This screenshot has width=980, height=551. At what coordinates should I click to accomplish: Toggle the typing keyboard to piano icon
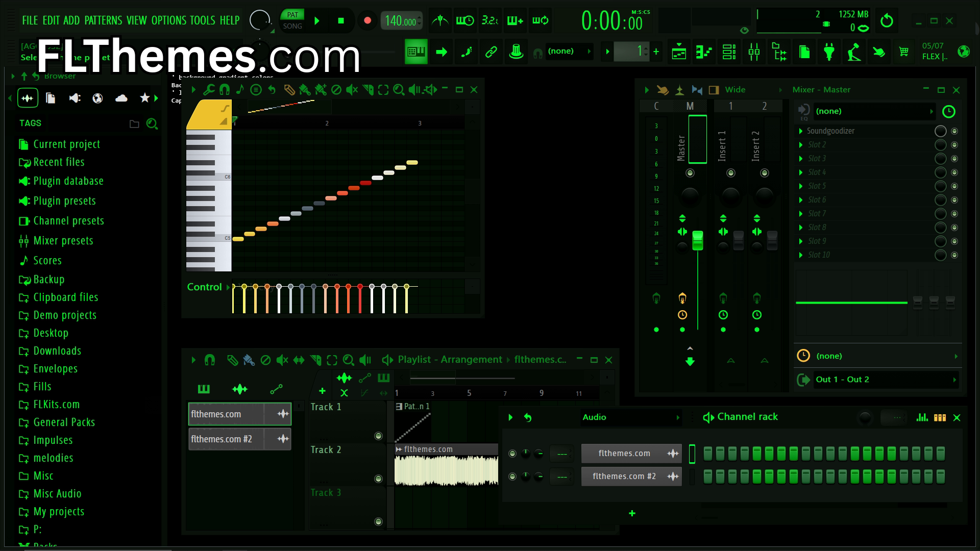coord(416,51)
